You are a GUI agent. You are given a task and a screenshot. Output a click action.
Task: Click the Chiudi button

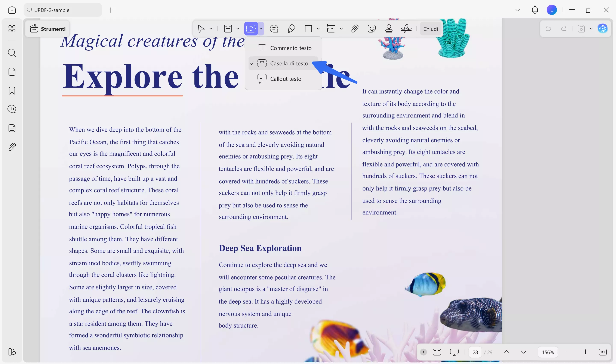pyautogui.click(x=430, y=29)
